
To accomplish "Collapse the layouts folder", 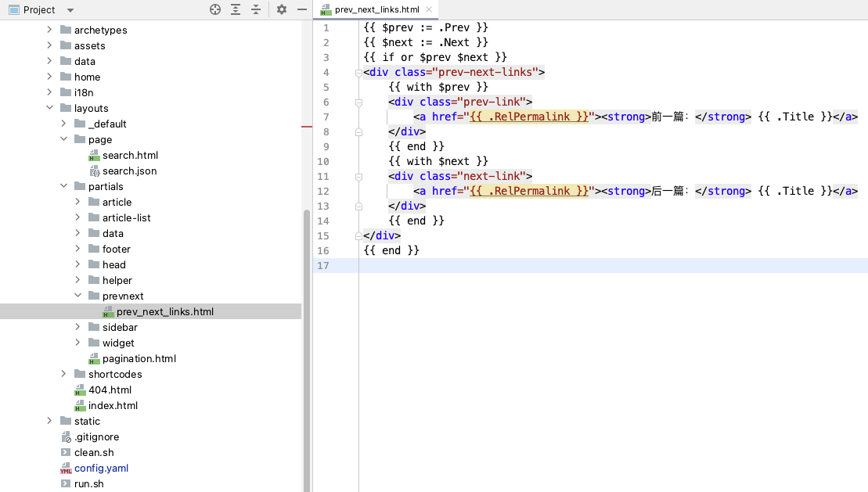I will (x=49, y=108).
